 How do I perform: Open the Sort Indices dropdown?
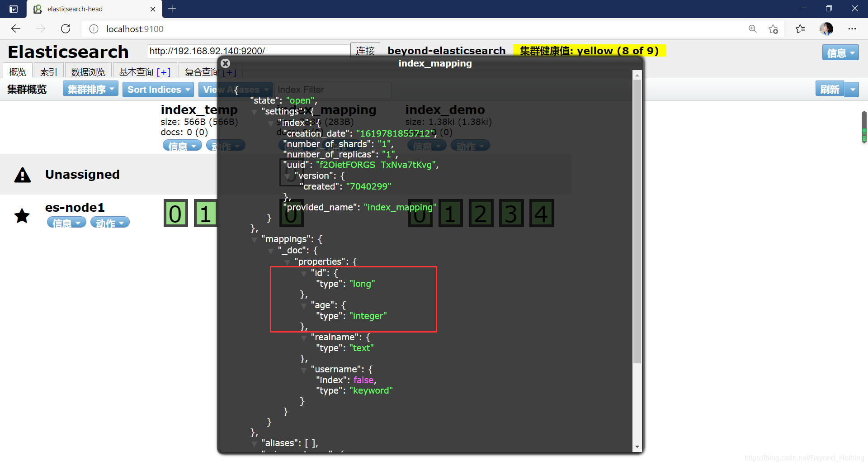(158, 89)
